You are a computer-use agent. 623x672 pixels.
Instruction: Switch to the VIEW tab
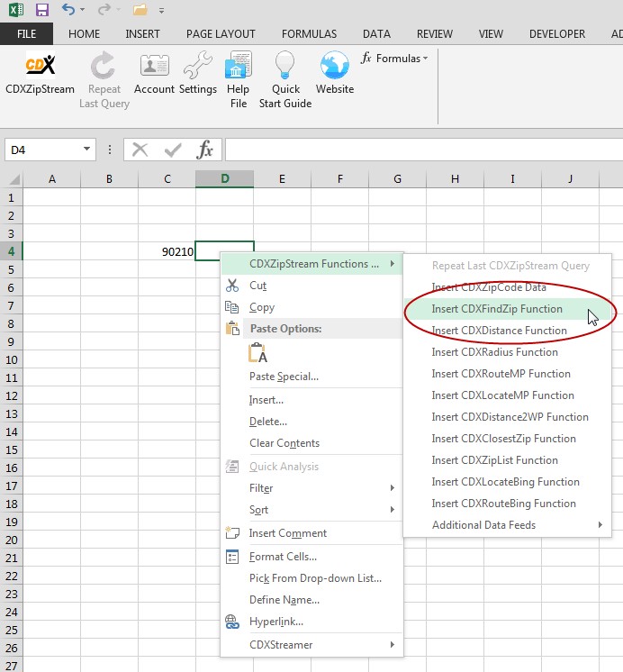click(491, 34)
